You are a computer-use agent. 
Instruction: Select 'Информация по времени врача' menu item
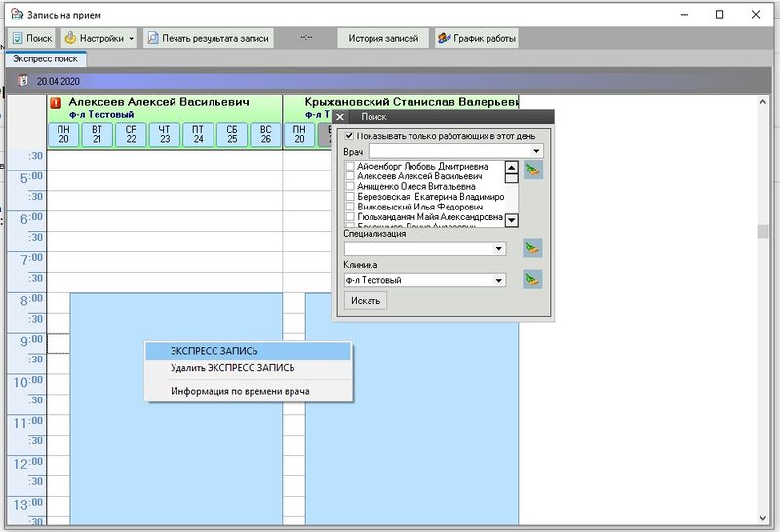(x=240, y=391)
